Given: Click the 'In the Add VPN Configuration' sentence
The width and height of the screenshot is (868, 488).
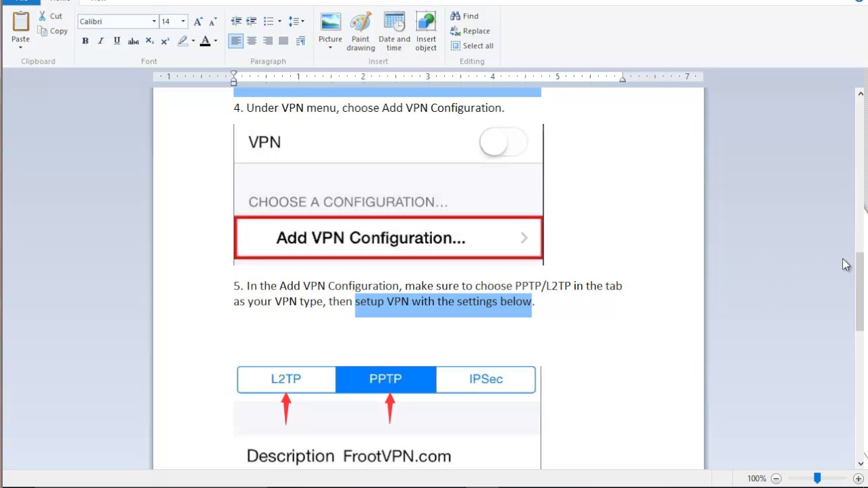Looking at the screenshot, I should click(x=427, y=293).
